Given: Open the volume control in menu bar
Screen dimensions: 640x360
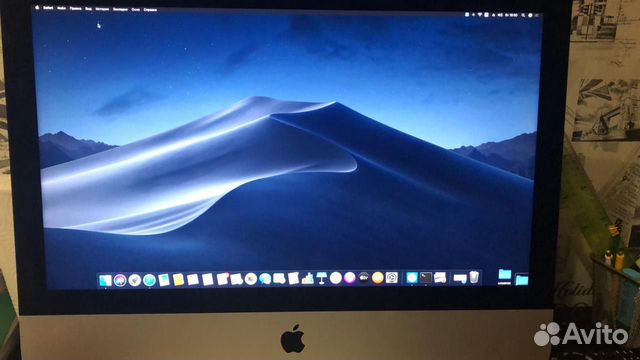Looking at the screenshot, I should [x=500, y=15].
